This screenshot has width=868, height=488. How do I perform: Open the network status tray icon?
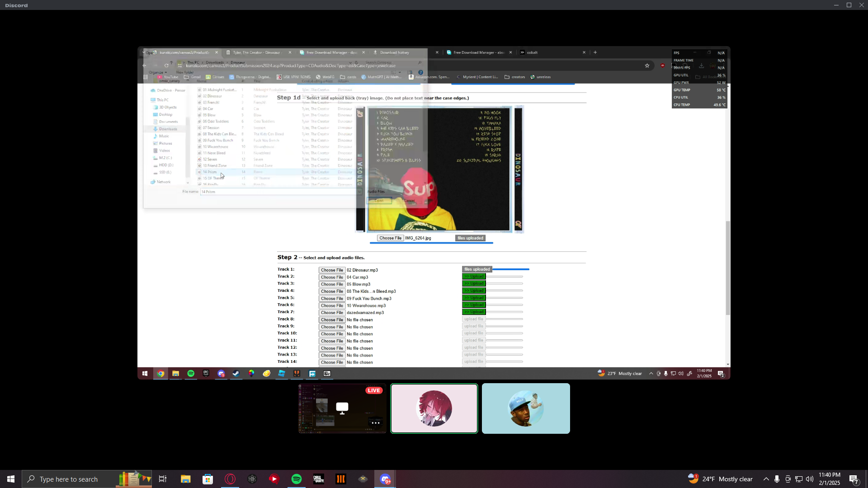[799, 479]
